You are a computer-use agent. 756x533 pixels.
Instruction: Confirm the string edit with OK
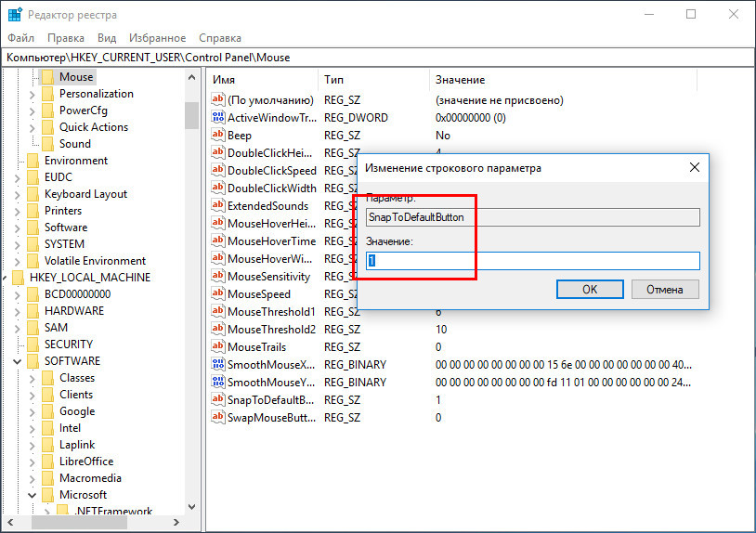click(x=590, y=289)
